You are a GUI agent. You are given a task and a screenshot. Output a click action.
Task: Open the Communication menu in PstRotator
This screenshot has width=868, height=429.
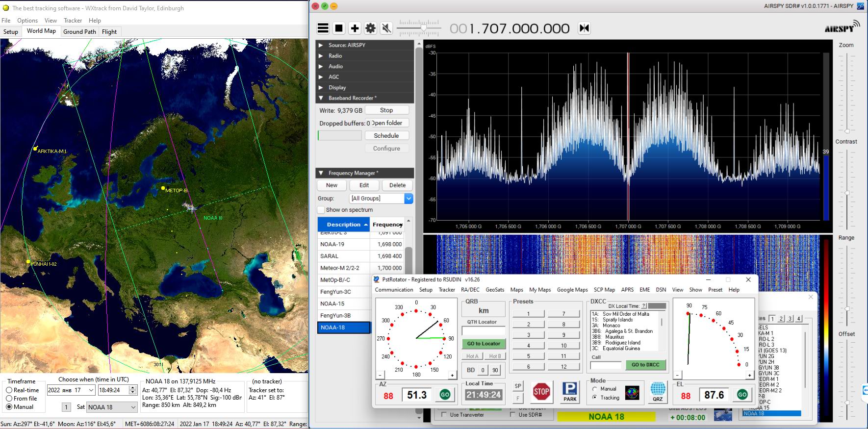[x=394, y=290]
